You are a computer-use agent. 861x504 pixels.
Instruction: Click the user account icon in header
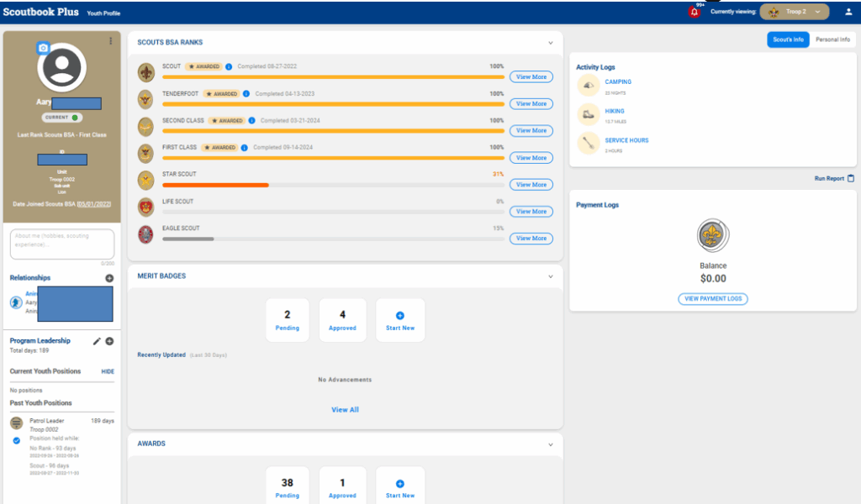point(848,12)
